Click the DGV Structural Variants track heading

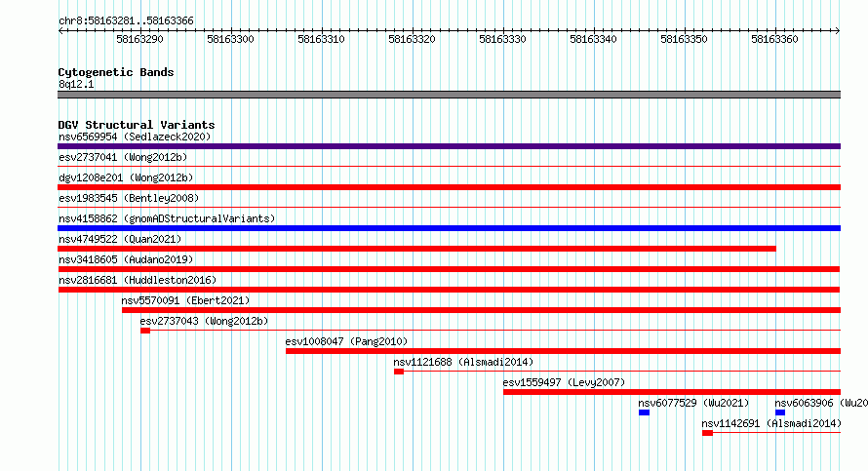137,125
